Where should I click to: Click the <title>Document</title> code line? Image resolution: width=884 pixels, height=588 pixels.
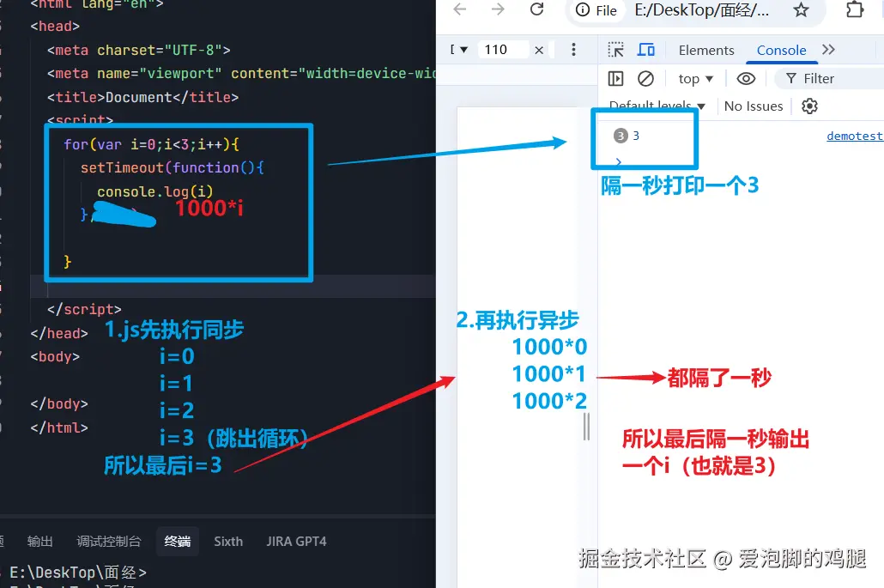(142, 97)
